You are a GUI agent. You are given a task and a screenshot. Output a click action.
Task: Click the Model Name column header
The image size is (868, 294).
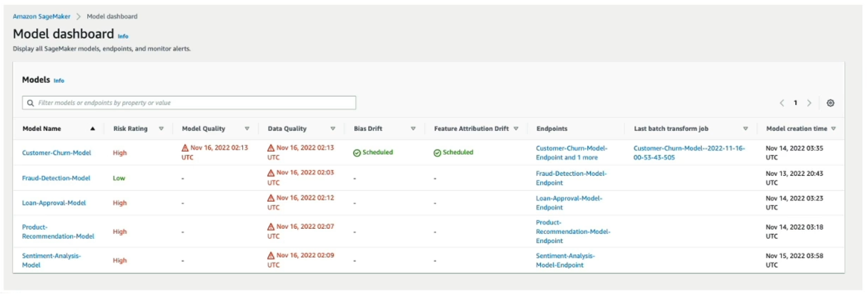41,129
